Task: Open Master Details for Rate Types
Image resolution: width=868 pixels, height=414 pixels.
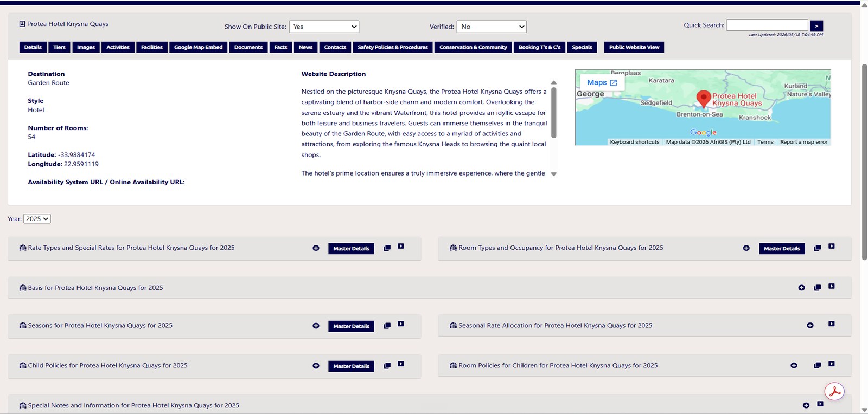Action: (351, 249)
